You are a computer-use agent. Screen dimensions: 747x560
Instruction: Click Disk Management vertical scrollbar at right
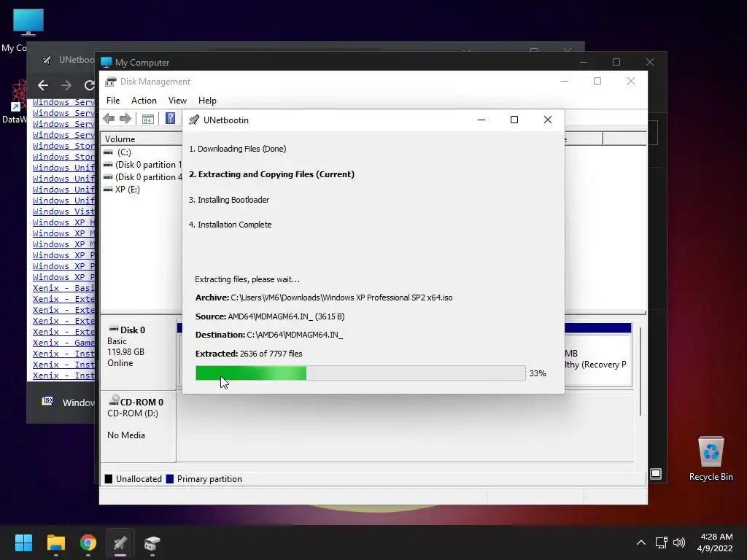[640, 371]
